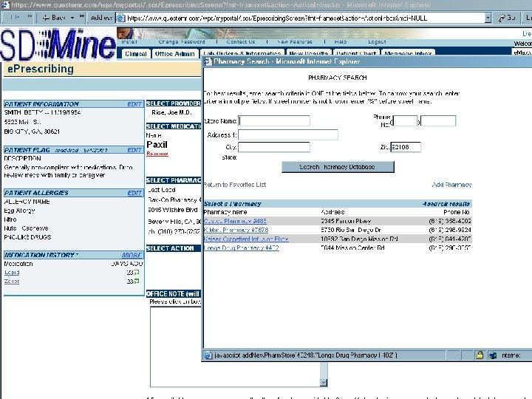Edit the Patient Information section
The image size is (532, 399).
point(134,104)
